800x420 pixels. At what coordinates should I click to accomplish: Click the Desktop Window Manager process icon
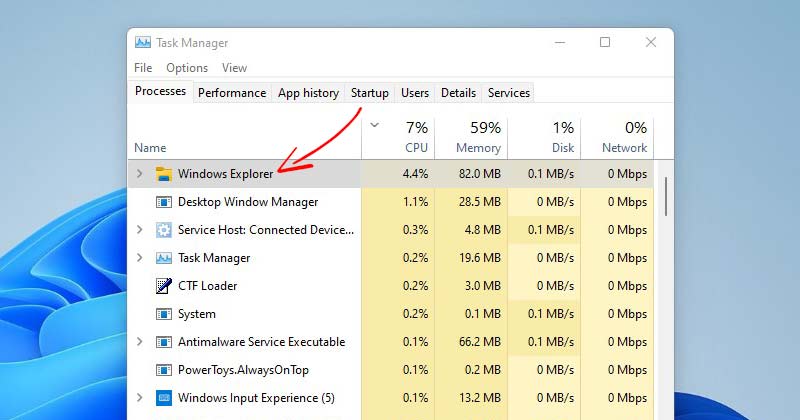pyautogui.click(x=164, y=202)
